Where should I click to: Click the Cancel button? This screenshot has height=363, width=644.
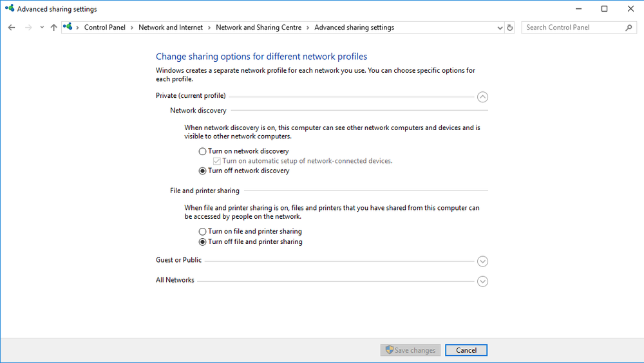coord(466,350)
